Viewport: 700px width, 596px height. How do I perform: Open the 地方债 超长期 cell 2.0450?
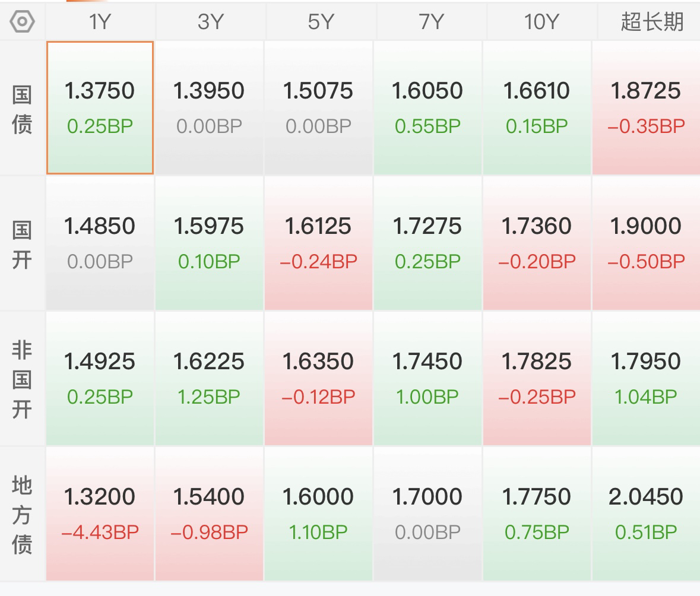pyautogui.click(x=646, y=513)
